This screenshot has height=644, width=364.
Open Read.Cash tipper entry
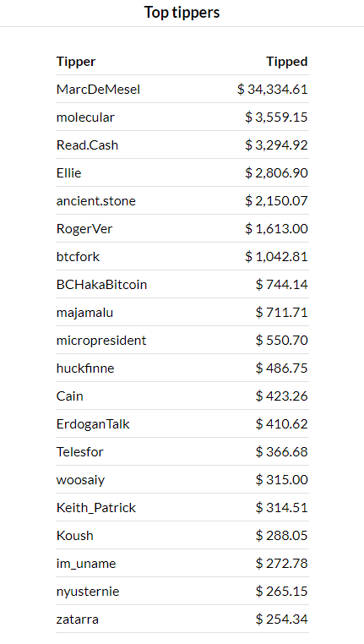[87, 145]
